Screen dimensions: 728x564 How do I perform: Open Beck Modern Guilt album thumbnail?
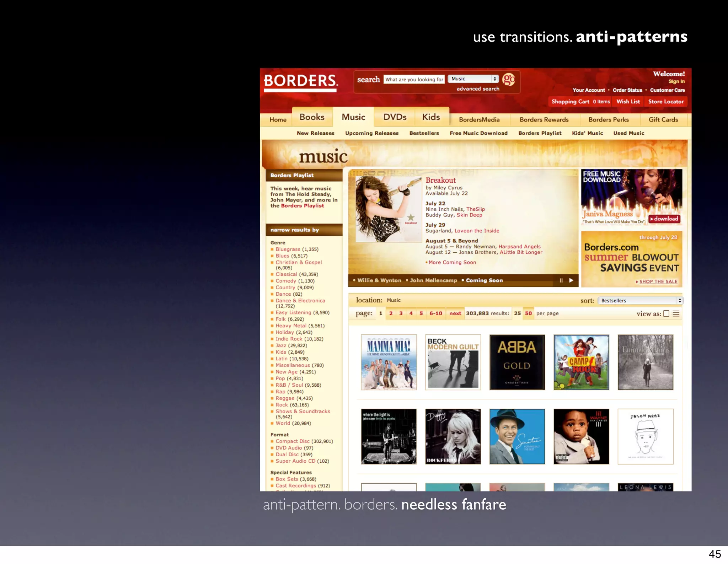pyautogui.click(x=453, y=362)
